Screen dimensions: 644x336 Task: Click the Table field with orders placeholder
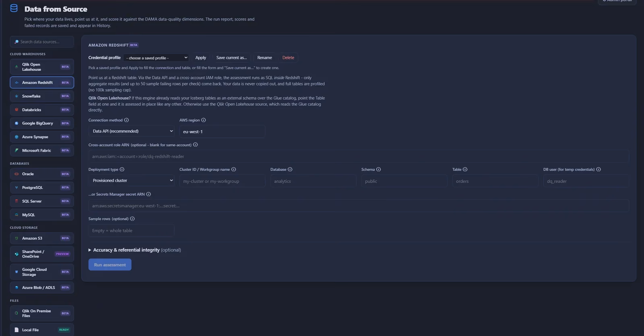click(495, 181)
